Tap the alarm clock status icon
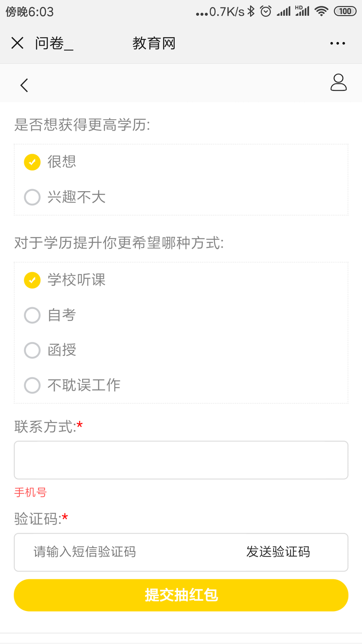362x644 pixels. point(266,11)
